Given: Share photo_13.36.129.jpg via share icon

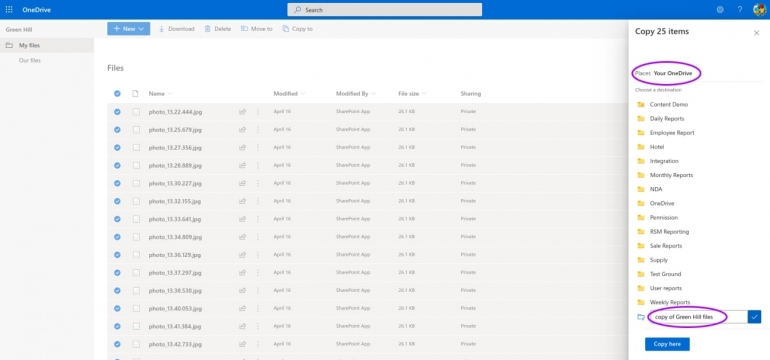Looking at the screenshot, I should coord(242,255).
